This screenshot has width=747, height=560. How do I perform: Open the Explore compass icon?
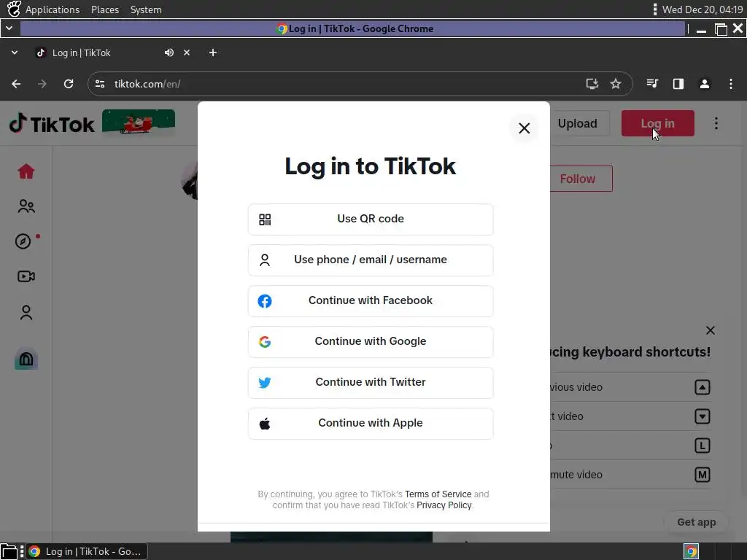(x=23, y=241)
